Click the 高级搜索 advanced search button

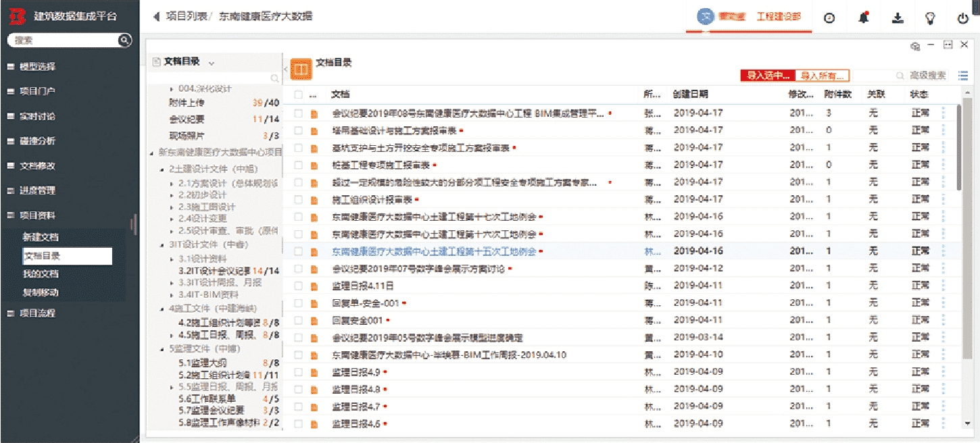coord(927,76)
